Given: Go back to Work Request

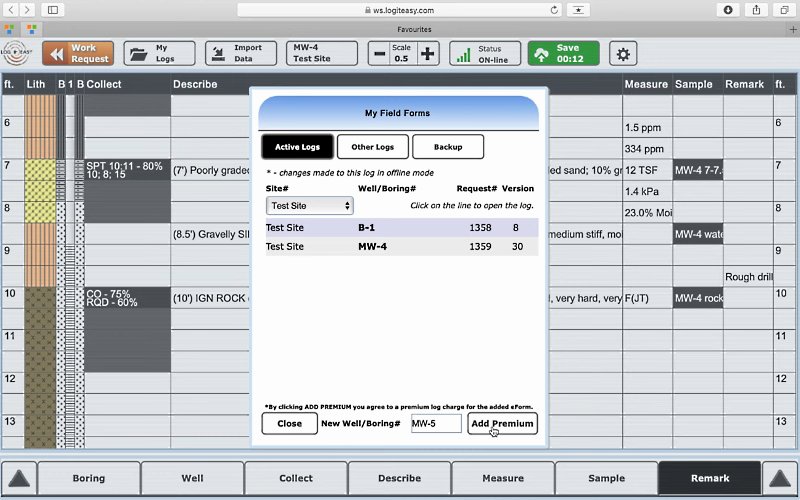Looking at the screenshot, I should [x=78, y=54].
